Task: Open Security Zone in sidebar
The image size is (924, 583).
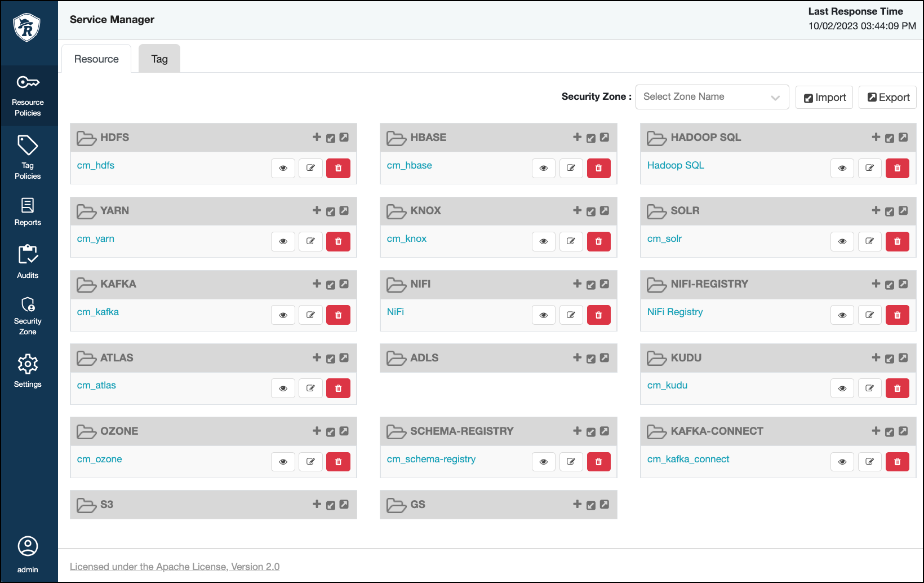Action: tap(28, 315)
